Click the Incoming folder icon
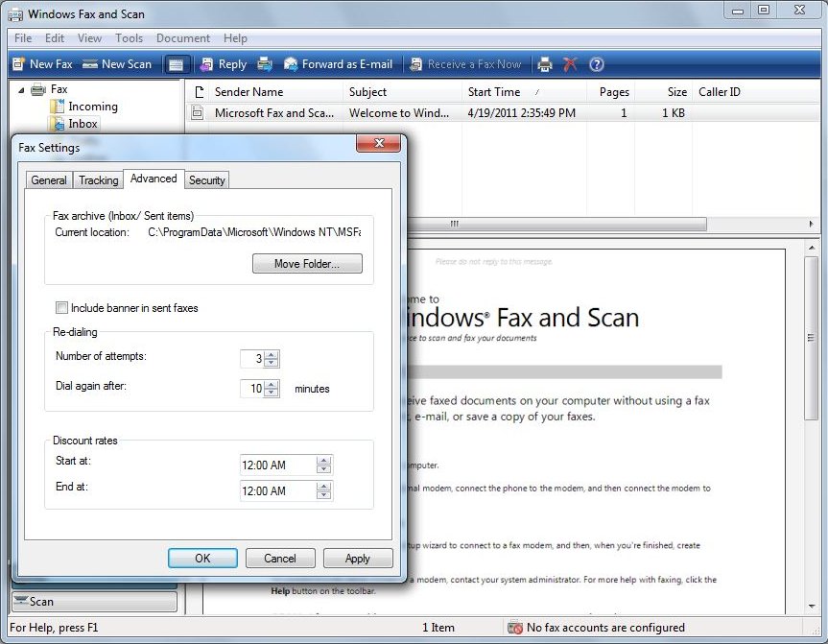Image resolution: width=828 pixels, height=644 pixels. point(57,107)
